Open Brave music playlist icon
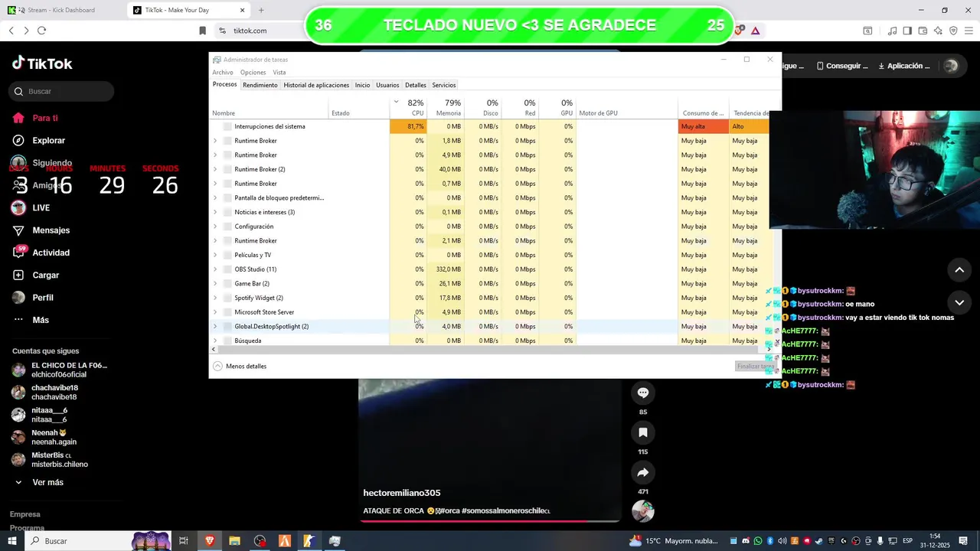 (x=892, y=31)
